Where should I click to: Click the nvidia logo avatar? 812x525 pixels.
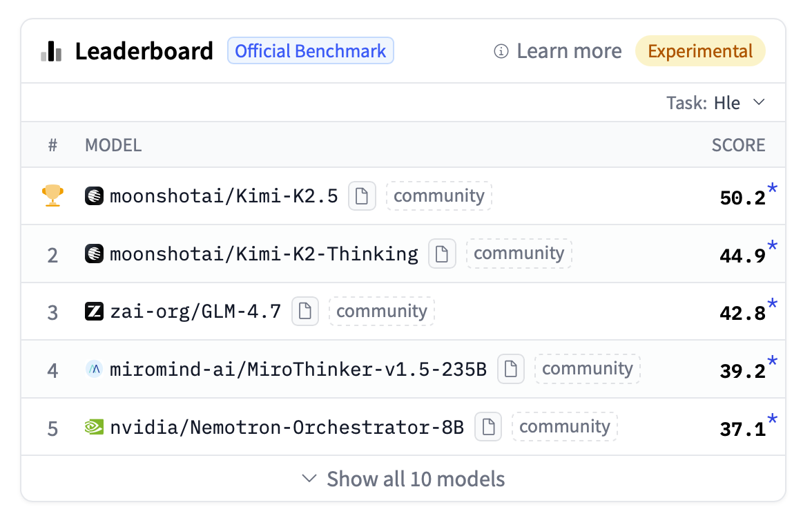tap(94, 427)
